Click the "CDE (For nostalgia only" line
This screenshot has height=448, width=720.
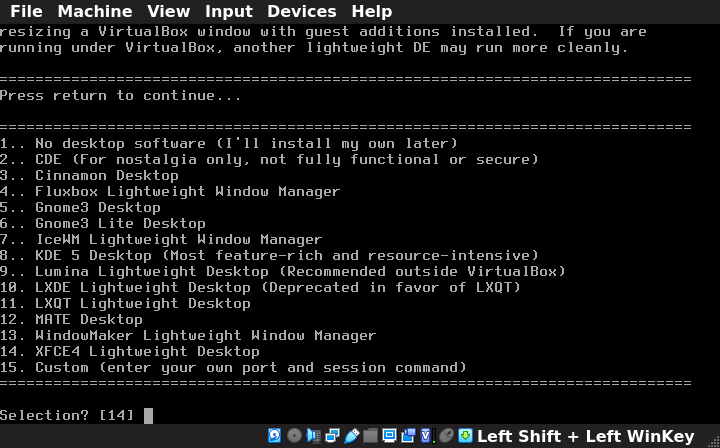pyautogui.click(x=269, y=159)
